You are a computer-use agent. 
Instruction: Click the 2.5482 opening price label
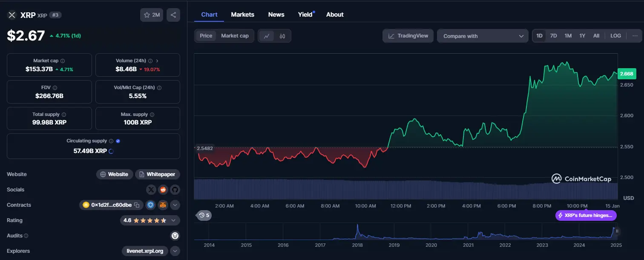[x=204, y=148]
